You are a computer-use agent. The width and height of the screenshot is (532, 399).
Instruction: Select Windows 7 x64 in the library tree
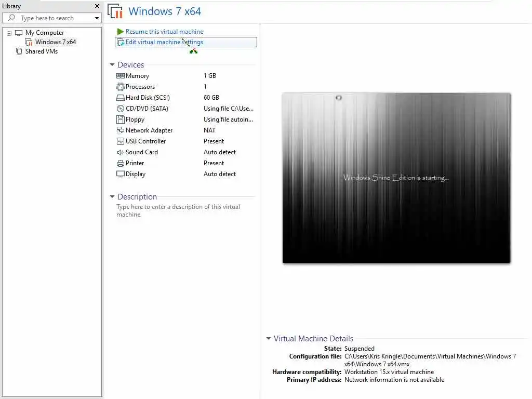(56, 42)
